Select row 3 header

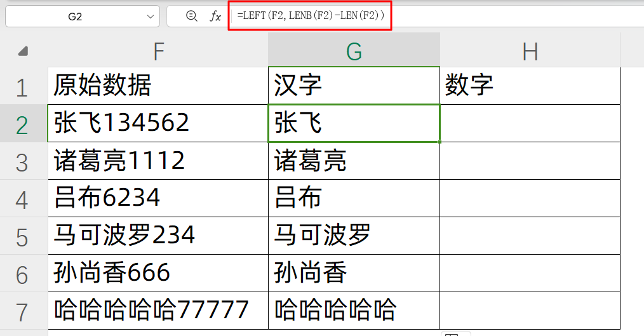click(x=23, y=161)
